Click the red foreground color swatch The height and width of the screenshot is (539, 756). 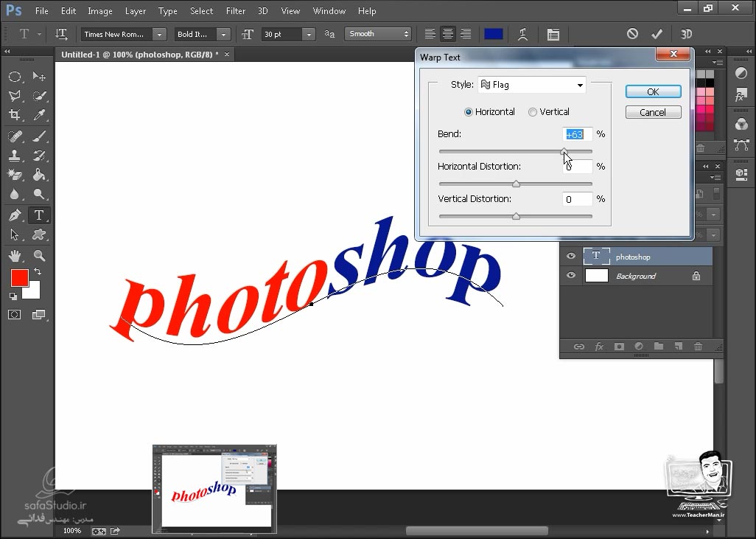click(20, 278)
